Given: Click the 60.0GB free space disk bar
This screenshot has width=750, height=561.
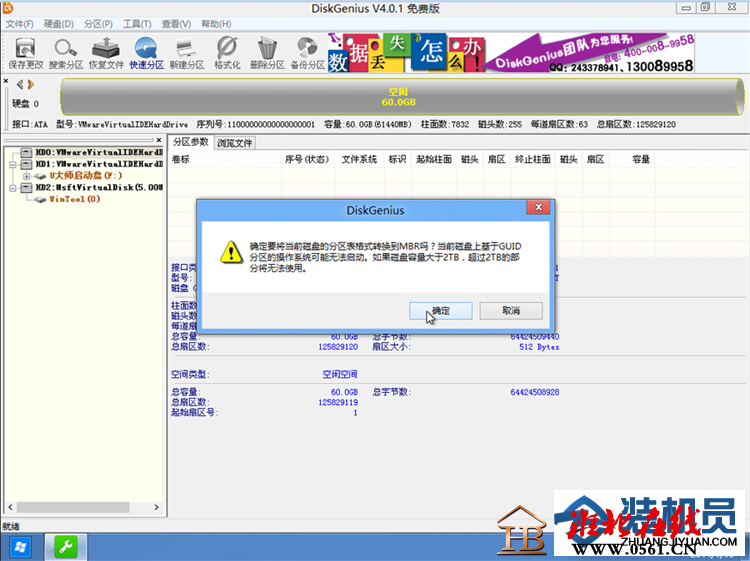Looking at the screenshot, I should [x=402, y=97].
